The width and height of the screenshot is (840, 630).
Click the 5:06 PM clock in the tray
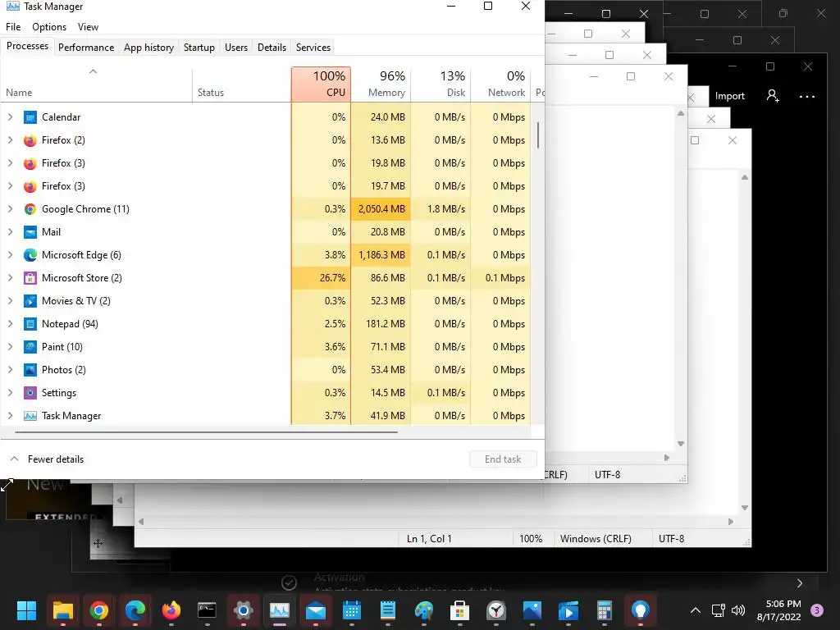(783, 604)
